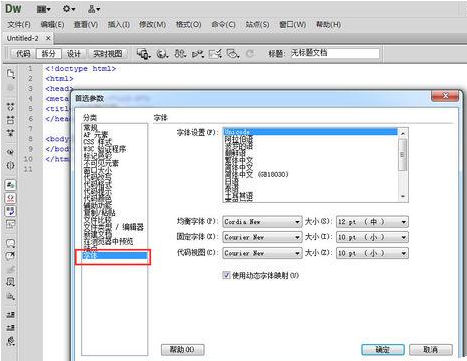
Task: Toggle syntax error alerts icon
Action: click(x=10, y=224)
